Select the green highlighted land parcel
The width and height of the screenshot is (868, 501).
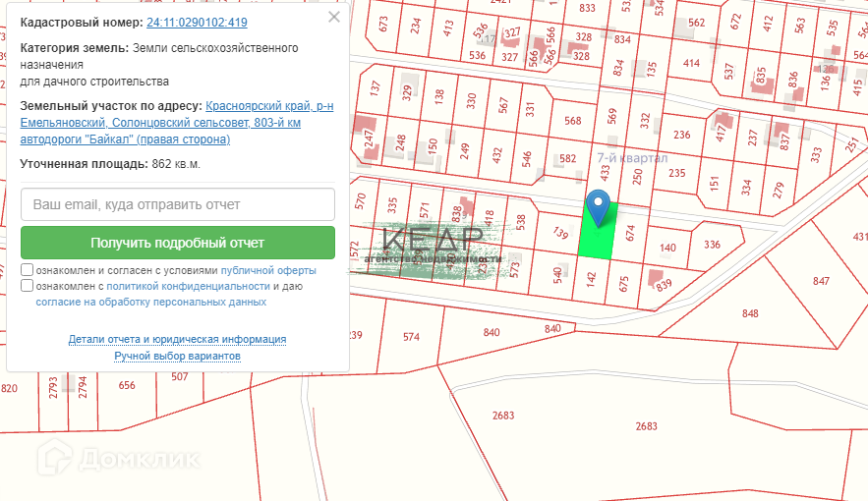[594, 242]
